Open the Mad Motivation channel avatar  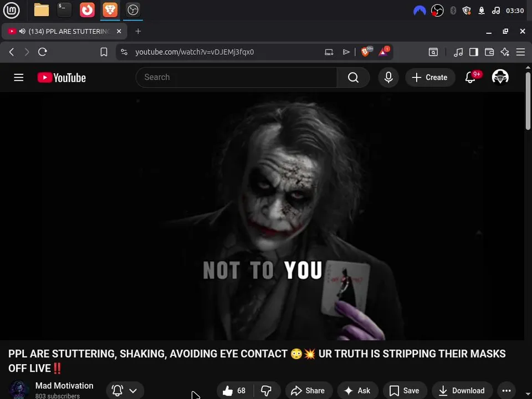19,390
